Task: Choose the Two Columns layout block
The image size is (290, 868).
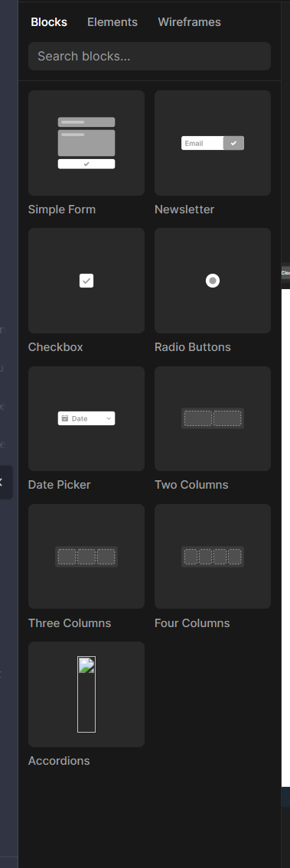Action: (x=213, y=418)
